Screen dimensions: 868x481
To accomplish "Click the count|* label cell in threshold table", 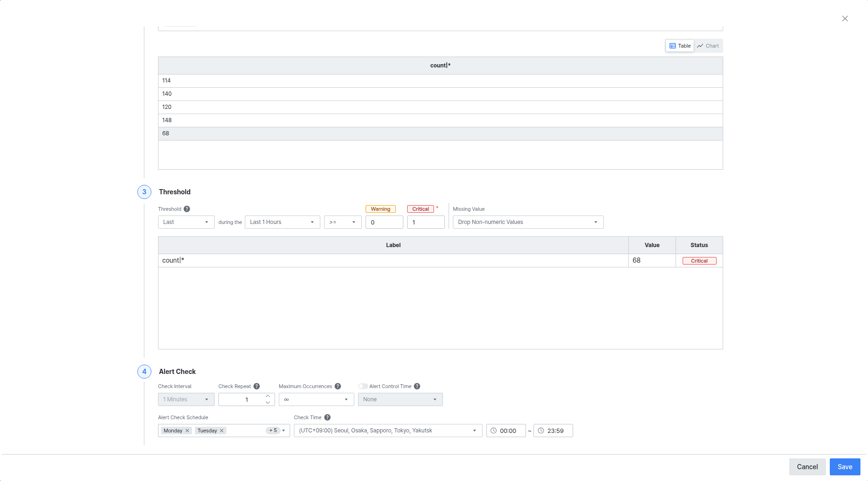I will click(x=393, y=260).
